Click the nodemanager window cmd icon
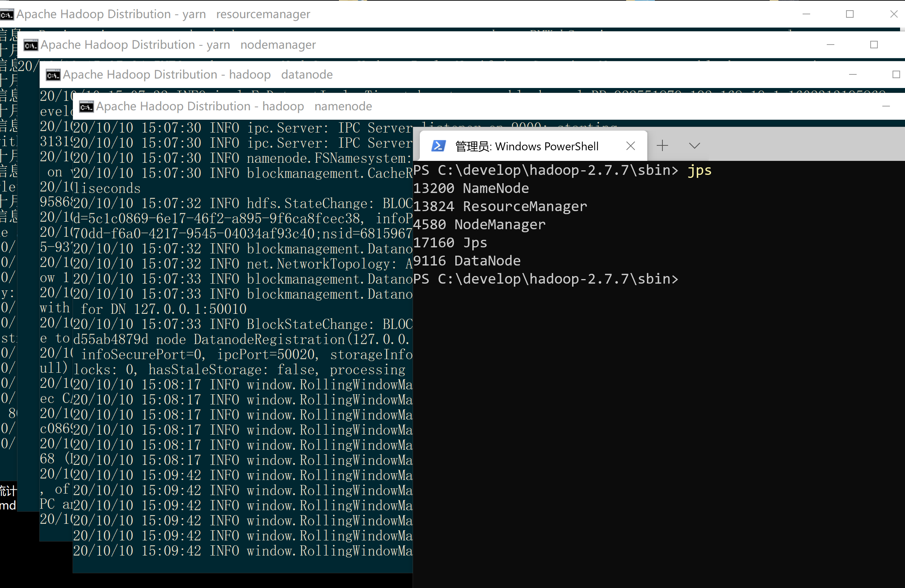This screenshot has width=905, height=588. 31,45
